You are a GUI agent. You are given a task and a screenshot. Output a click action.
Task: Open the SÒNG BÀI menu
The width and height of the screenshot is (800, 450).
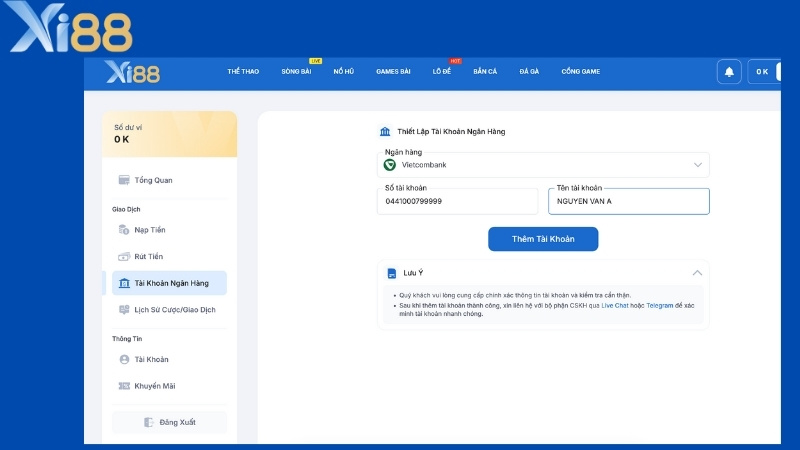point(296,71)
